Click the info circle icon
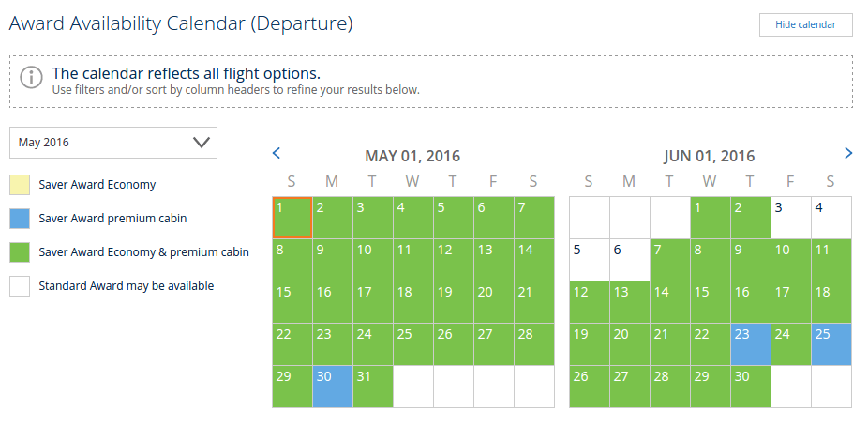The image size is (868, 426). (31, 77)
